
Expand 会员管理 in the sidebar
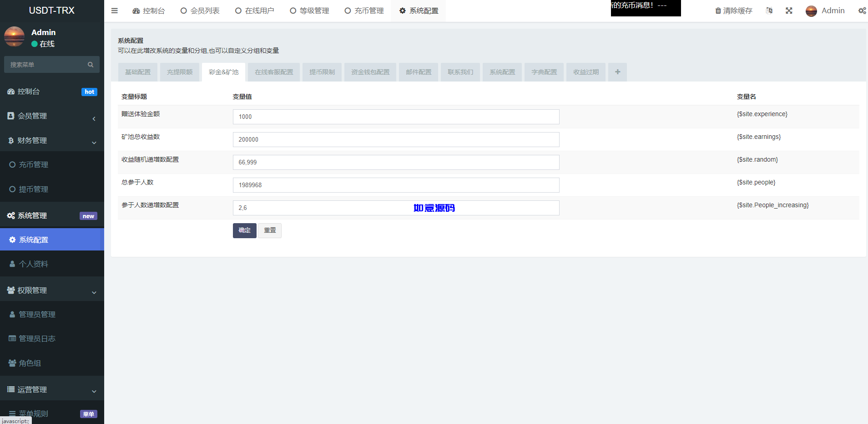[52, 116]
